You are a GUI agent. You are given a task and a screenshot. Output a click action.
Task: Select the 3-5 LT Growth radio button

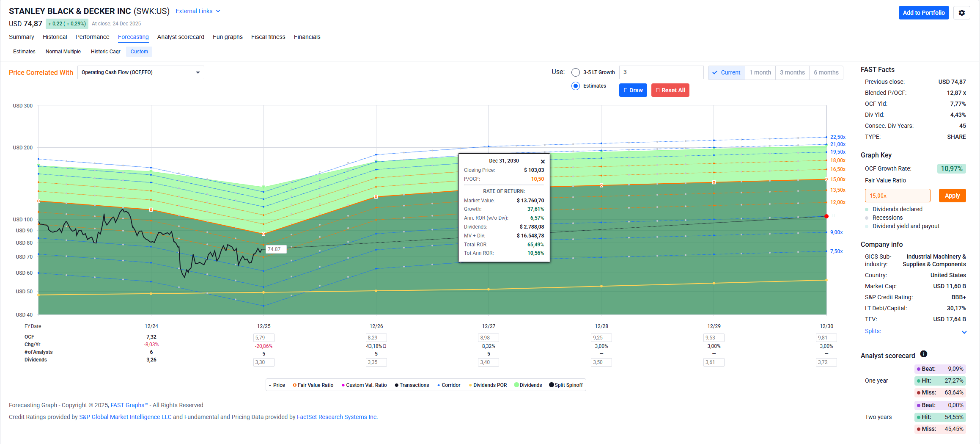pyautogui.click(x=576, y=72)
